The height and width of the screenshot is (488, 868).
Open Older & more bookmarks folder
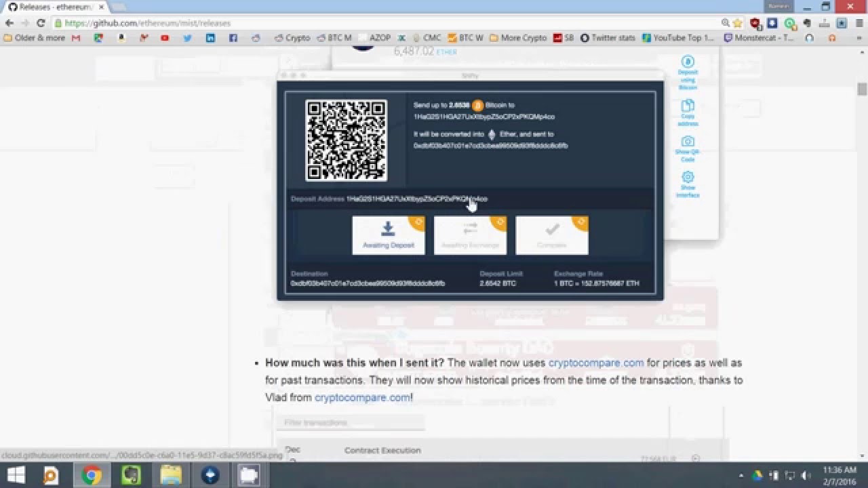coord(34,38)
